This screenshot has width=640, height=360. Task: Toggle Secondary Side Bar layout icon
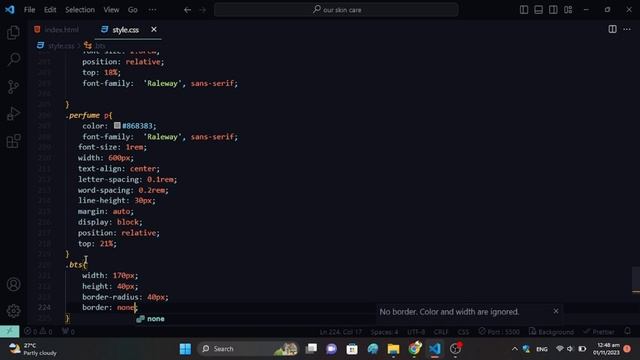(x=553, y=9)
